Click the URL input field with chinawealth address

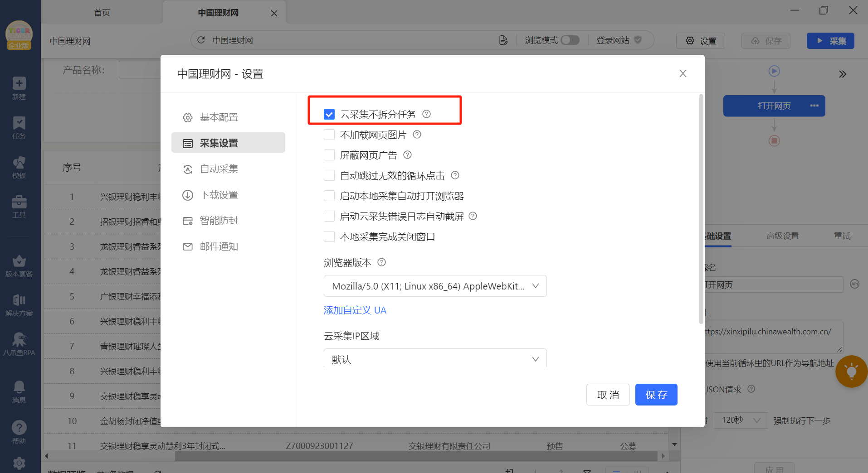click(774, 338)
